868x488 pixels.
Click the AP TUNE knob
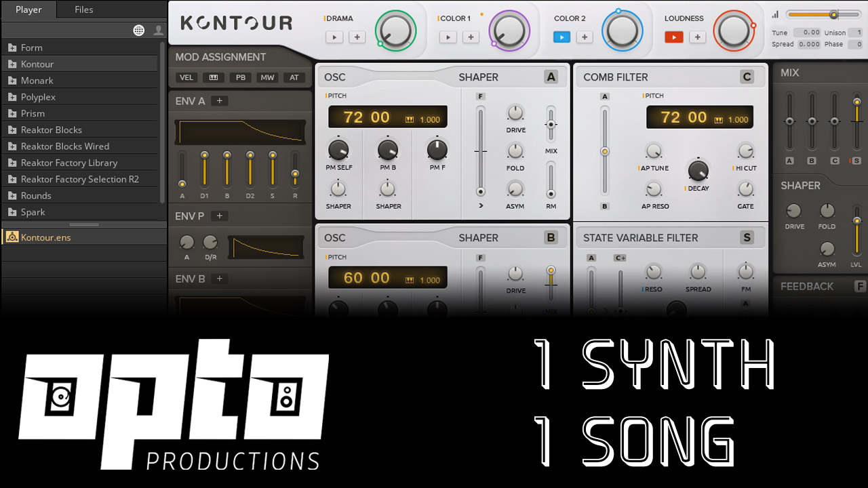654,151
